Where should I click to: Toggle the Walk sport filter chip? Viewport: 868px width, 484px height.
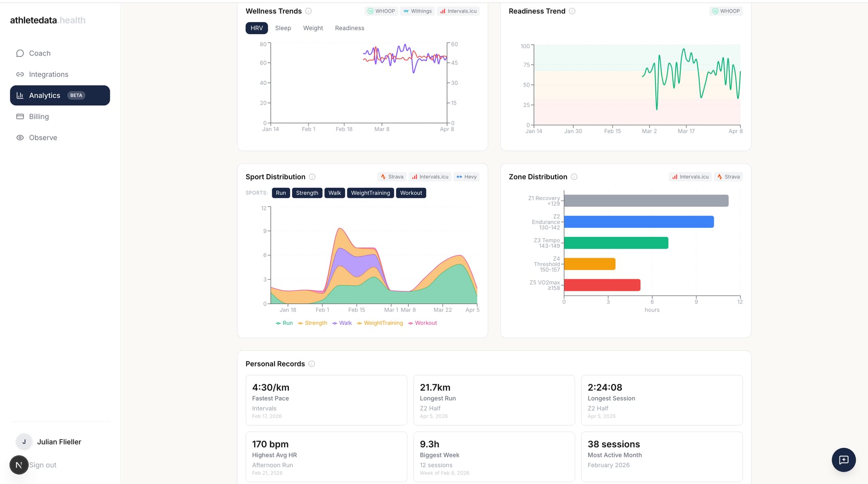point(335,193)
